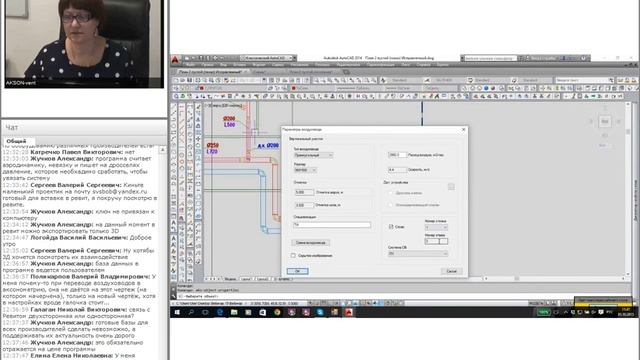Screen dimensions: 640x360
Task: Open File Explorer from taskbar
Action: pyautogui.click(x=234, y=312)
